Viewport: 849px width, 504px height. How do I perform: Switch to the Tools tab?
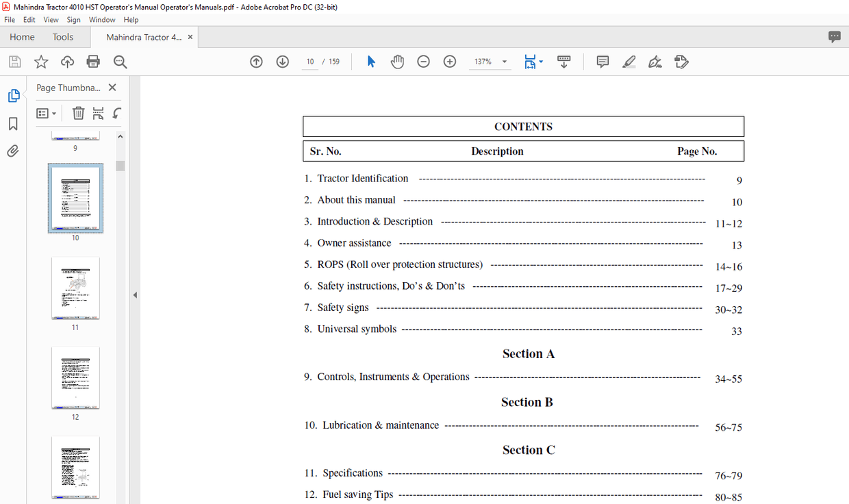click(x=63, y=37)
